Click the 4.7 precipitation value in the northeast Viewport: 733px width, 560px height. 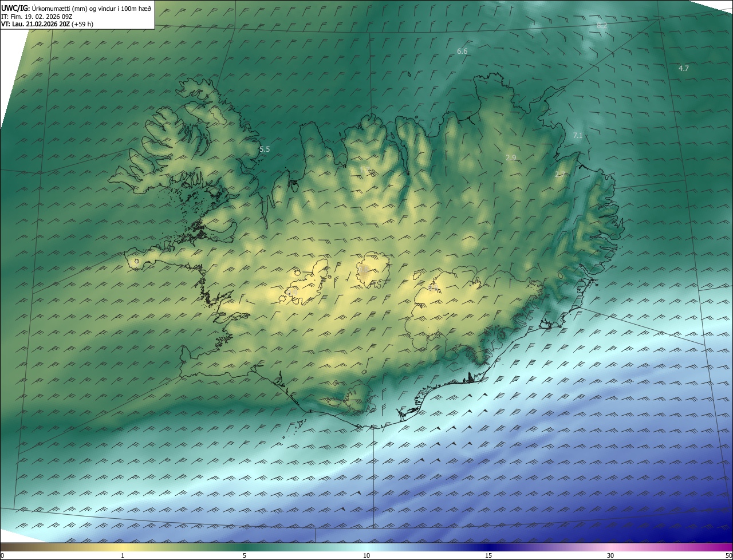pyautogui.click(x=684, y=68)
